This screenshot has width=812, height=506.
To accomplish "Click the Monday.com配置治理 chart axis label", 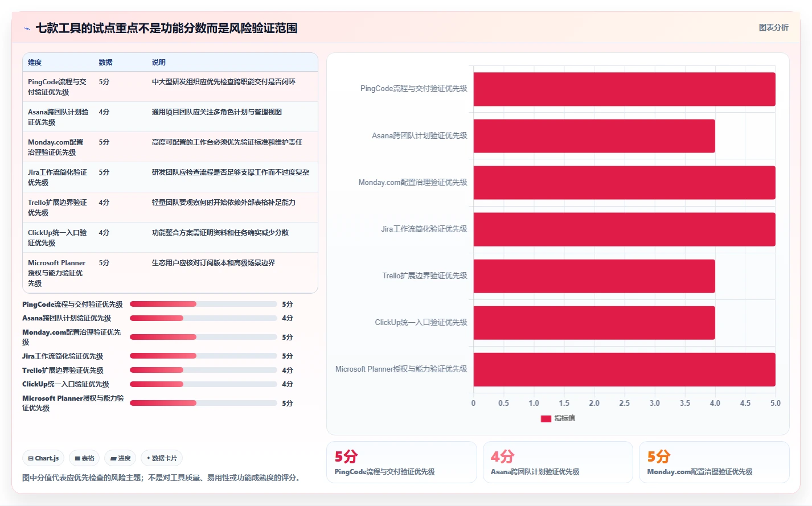I will [413, 183].
